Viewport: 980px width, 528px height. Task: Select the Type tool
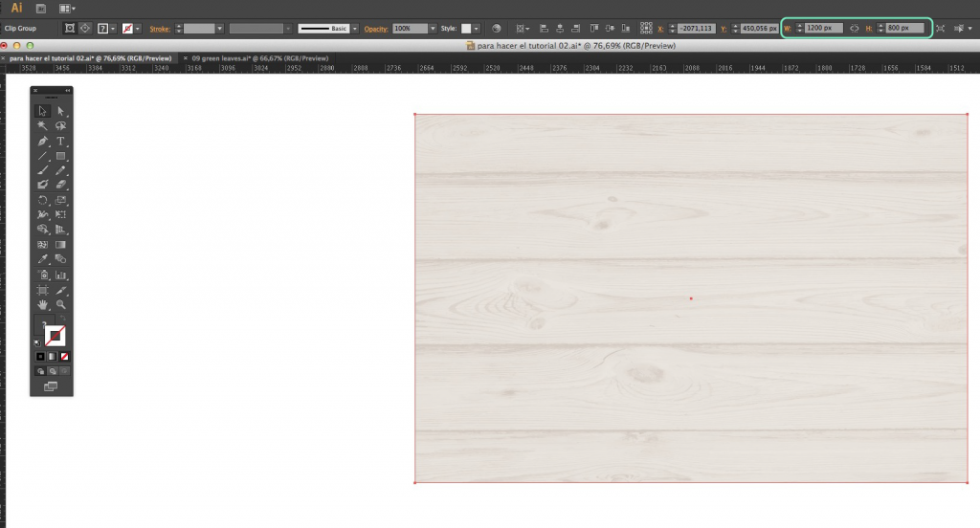(x=60, y=141)
